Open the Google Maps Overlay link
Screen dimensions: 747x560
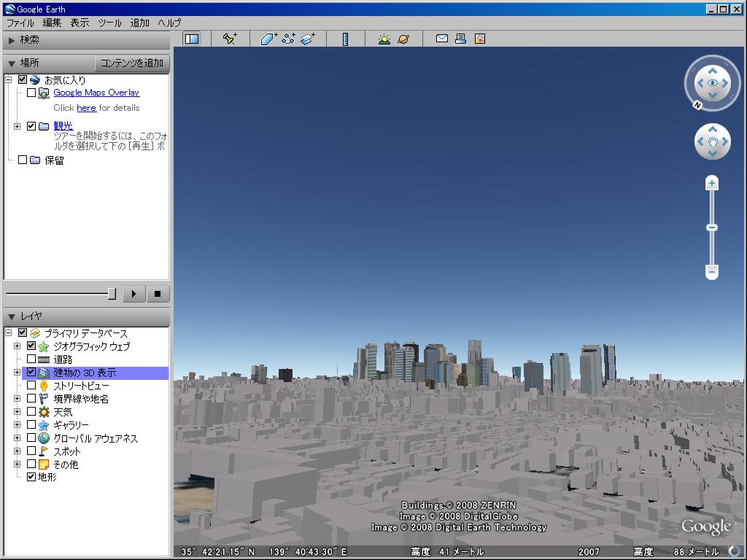[96, 93]
